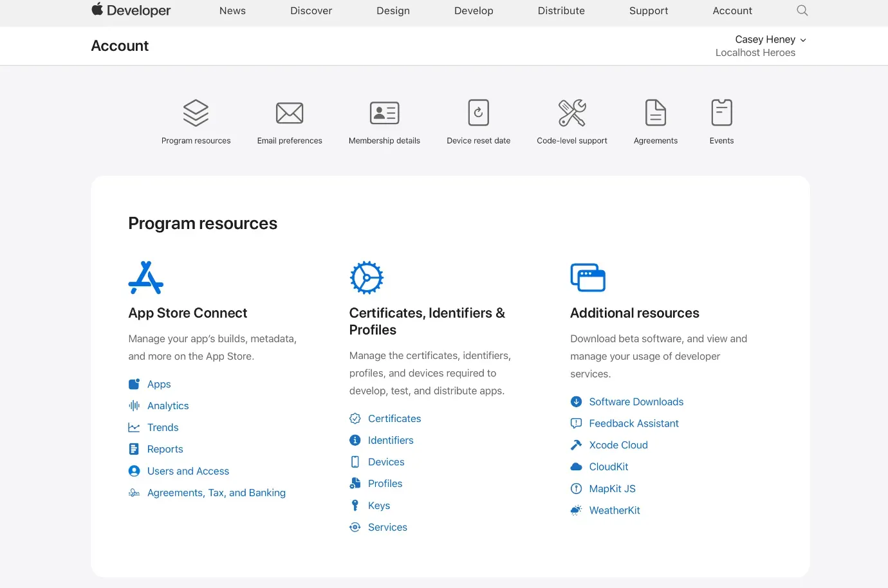888x588 pixels.
Task: Open the Develop menu
Action: click(474, 11)
